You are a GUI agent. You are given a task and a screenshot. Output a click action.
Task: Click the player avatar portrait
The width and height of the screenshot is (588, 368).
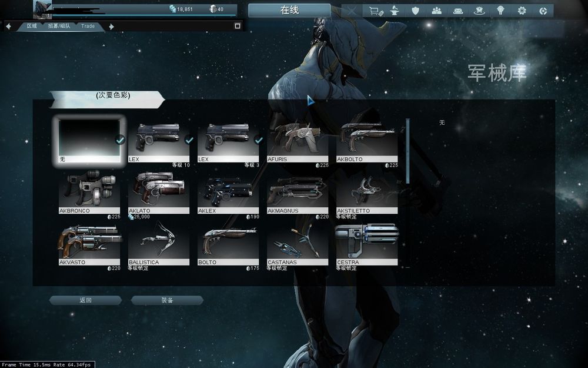click(42, 10)
